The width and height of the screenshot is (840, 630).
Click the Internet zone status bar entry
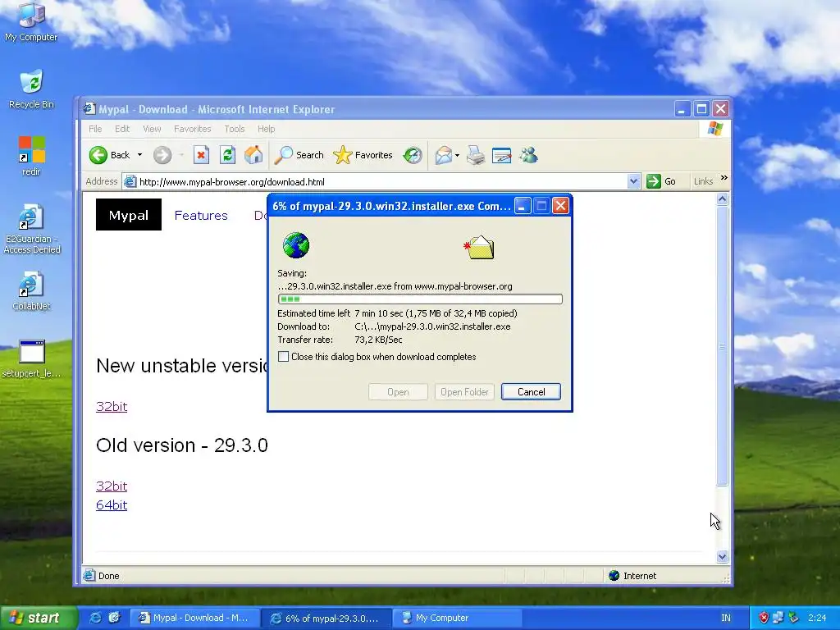pyautogui.click(x=632, y=576)
